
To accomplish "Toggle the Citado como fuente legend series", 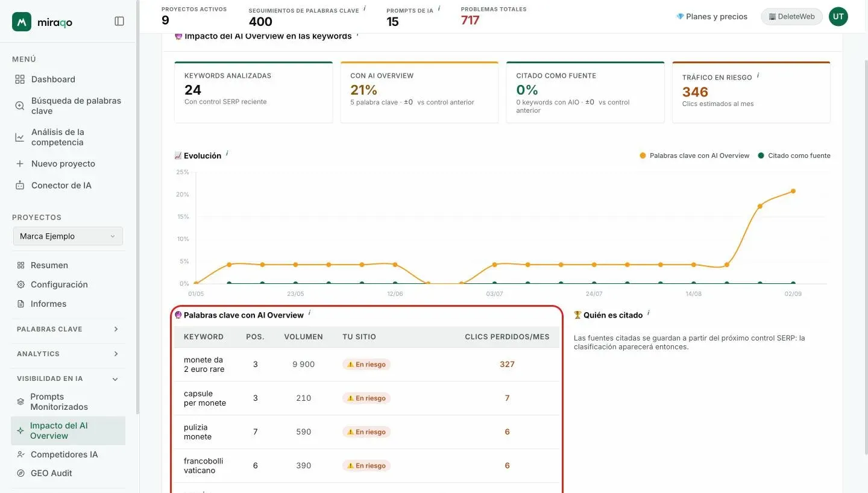I will (x=794, y=155).
